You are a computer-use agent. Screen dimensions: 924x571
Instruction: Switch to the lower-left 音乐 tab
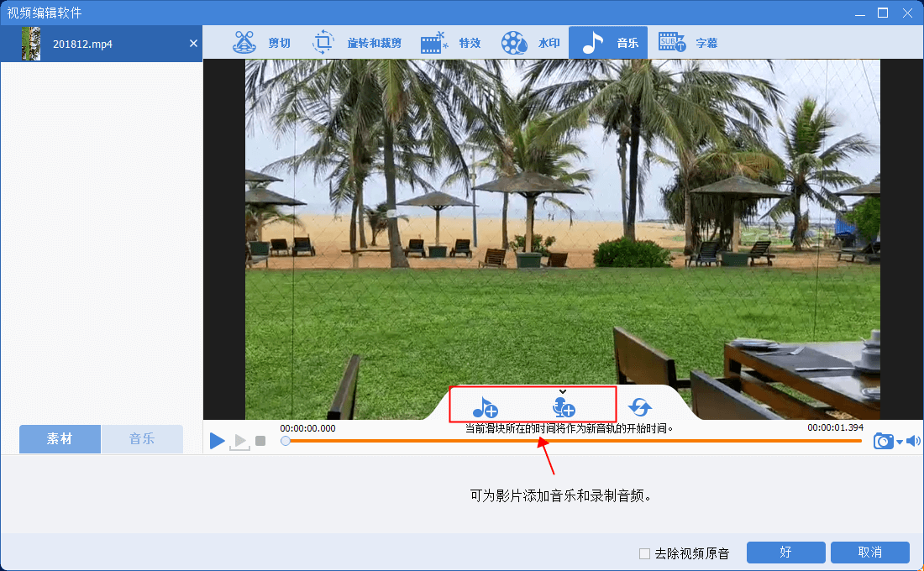click(142, 439)
